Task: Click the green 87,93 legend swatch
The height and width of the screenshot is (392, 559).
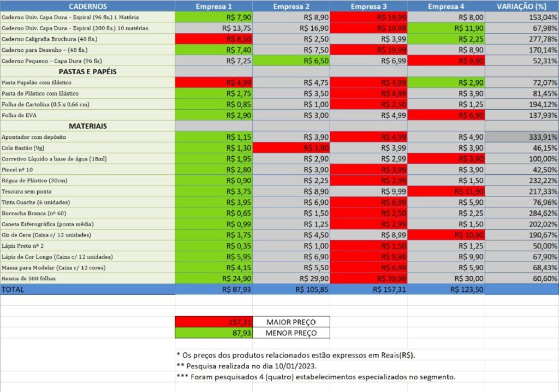Action: click(x=214, y=333)
